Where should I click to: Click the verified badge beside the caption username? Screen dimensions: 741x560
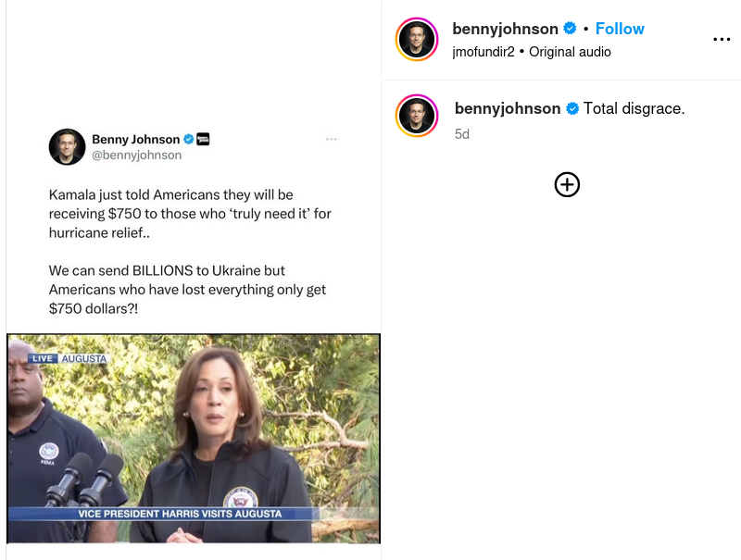pyautogui.click(x=572, y=109)
